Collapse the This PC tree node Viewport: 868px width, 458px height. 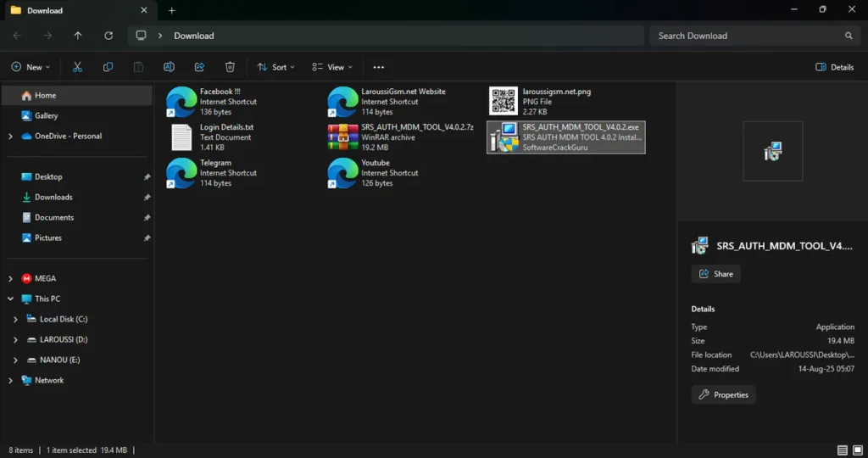10,299
